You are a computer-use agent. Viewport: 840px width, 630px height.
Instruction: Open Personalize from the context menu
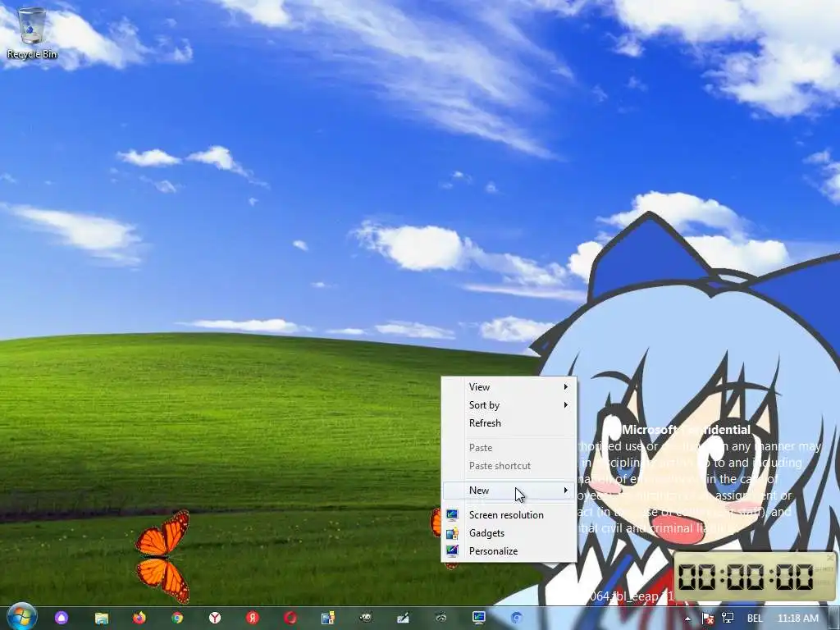(x=509, y=551)
